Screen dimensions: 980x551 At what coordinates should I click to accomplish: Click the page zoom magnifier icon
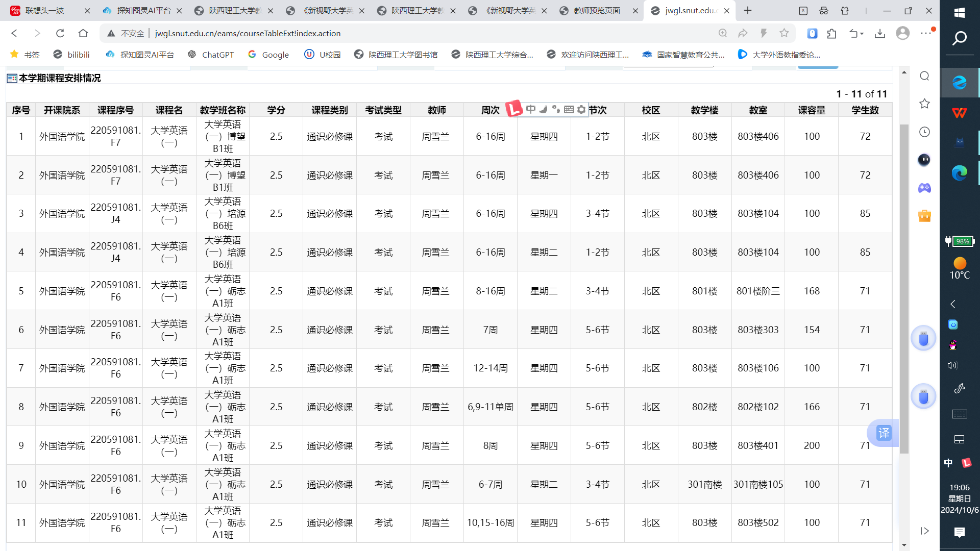tap(723, 33)
